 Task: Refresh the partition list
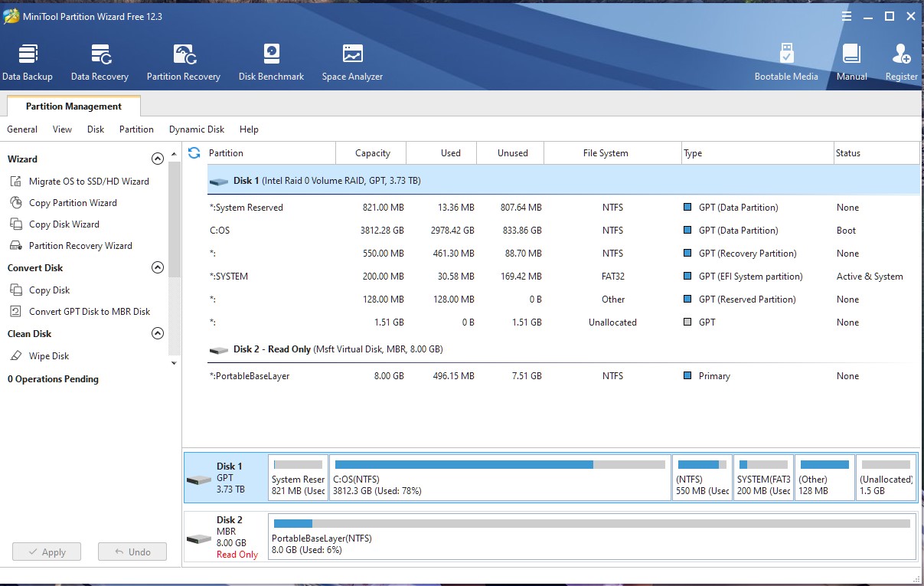[194, 152]
